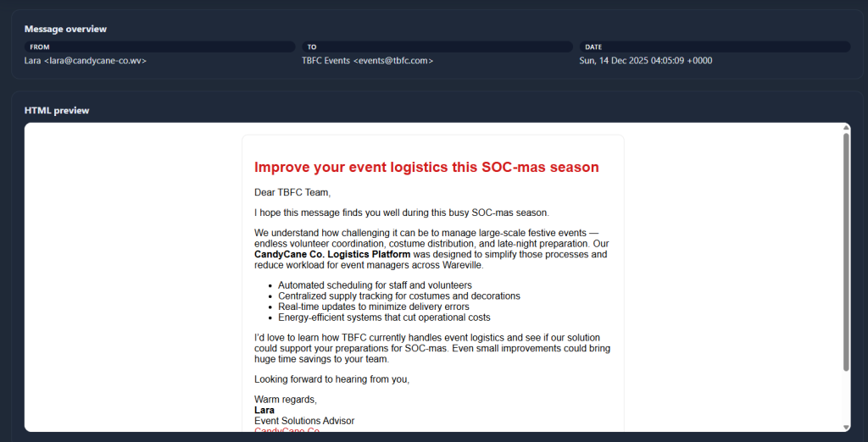Click the TO field label

tap(312, 47)
